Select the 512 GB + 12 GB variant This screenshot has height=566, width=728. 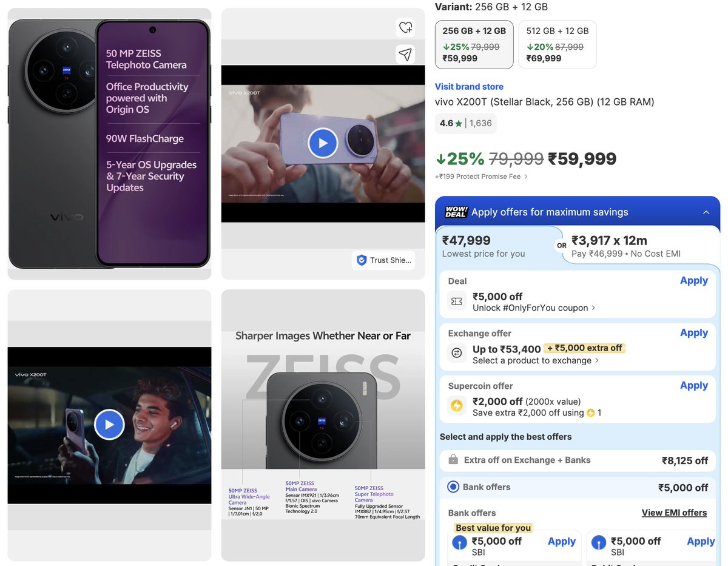pos(558,45)
